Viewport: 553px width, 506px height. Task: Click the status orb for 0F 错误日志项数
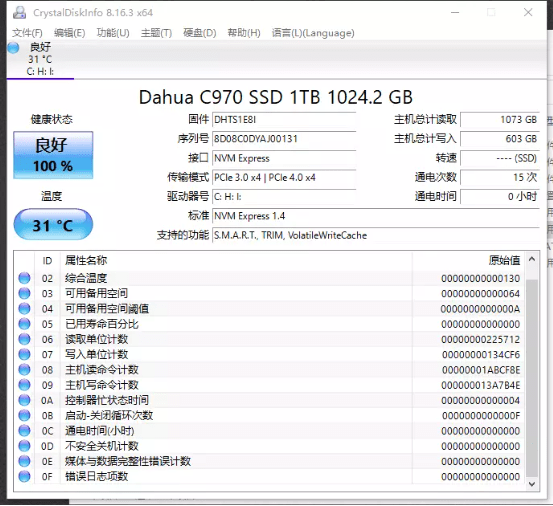(24, 476)
